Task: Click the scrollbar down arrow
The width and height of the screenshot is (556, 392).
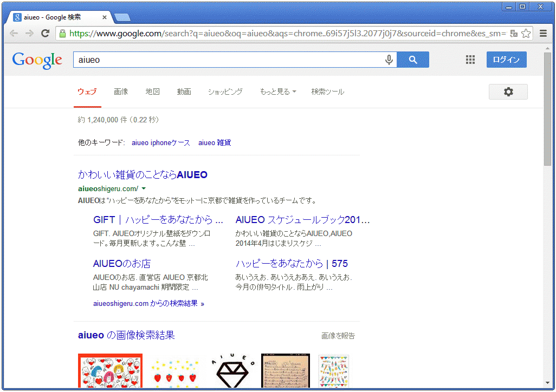Action: pos(547,383)
